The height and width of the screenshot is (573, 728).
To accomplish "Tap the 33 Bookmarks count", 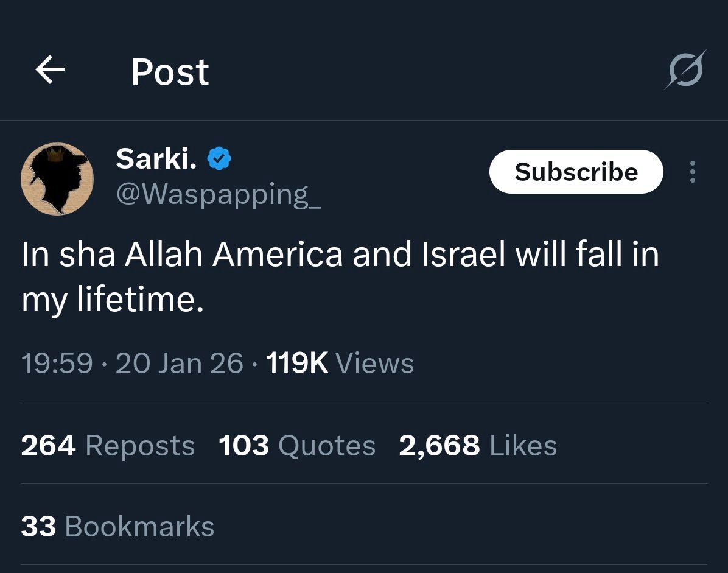I will pos(117,526).
